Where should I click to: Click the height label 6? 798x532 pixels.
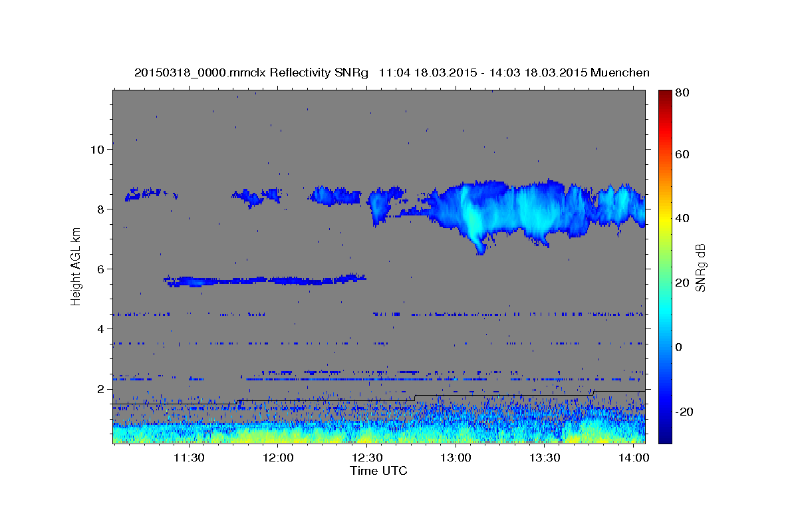[x=101, y=269]
